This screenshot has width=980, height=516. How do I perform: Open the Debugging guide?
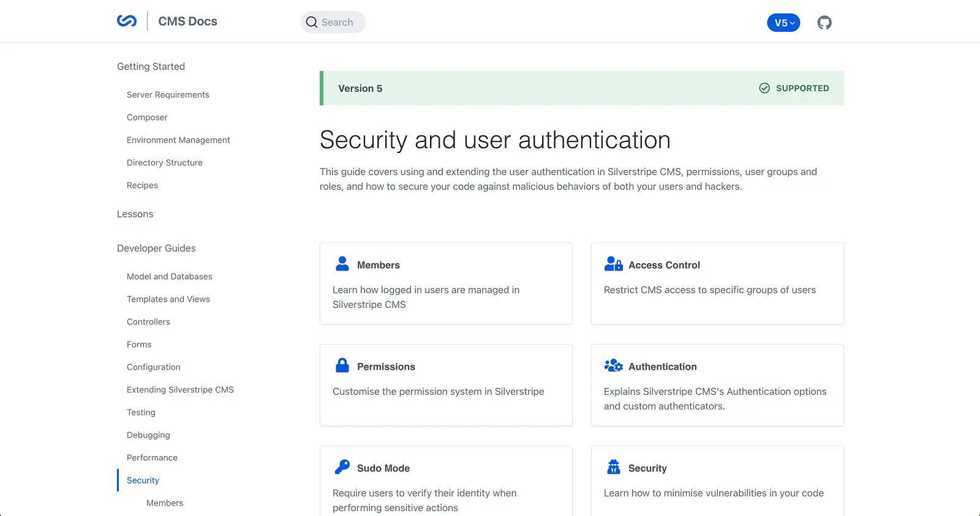[148, 435]
